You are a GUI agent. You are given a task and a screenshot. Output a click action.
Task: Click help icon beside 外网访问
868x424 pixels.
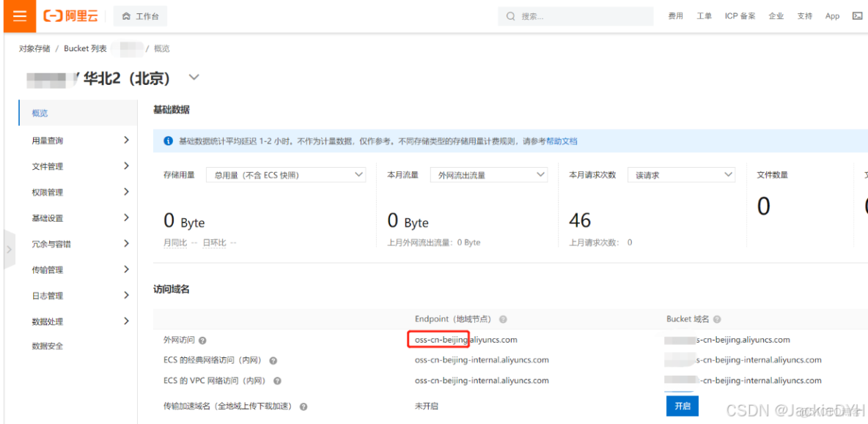click(202, 340)
